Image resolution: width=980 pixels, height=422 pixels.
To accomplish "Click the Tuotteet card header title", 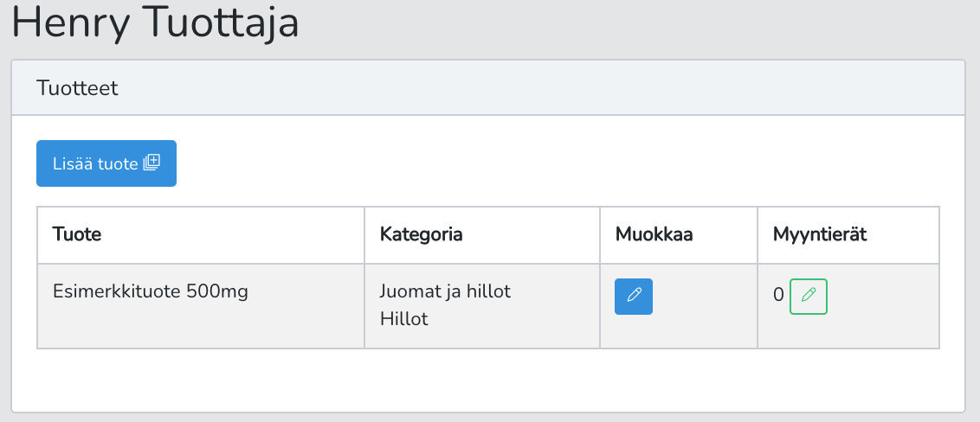I will (78, 88).
